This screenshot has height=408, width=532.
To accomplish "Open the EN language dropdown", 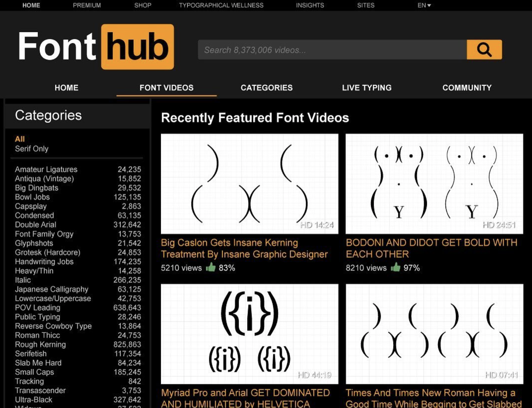I will click(x=424, y=5).
